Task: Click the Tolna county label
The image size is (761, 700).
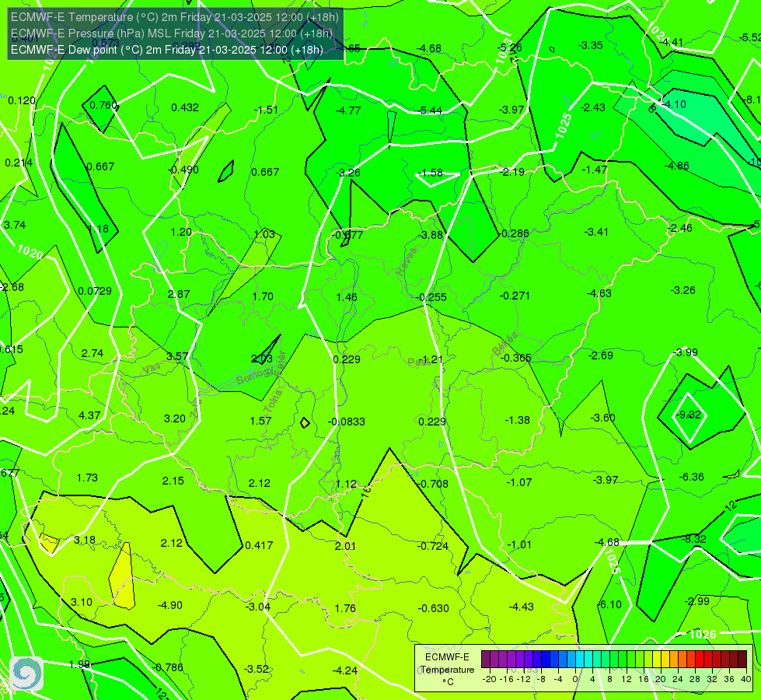Action: (274, 401)
